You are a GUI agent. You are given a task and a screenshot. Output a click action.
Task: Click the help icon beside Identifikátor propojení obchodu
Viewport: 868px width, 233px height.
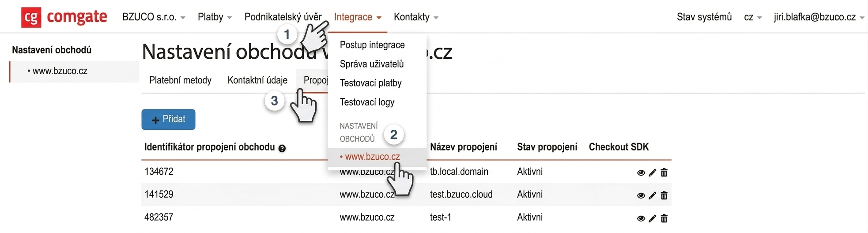coord(282,149)
